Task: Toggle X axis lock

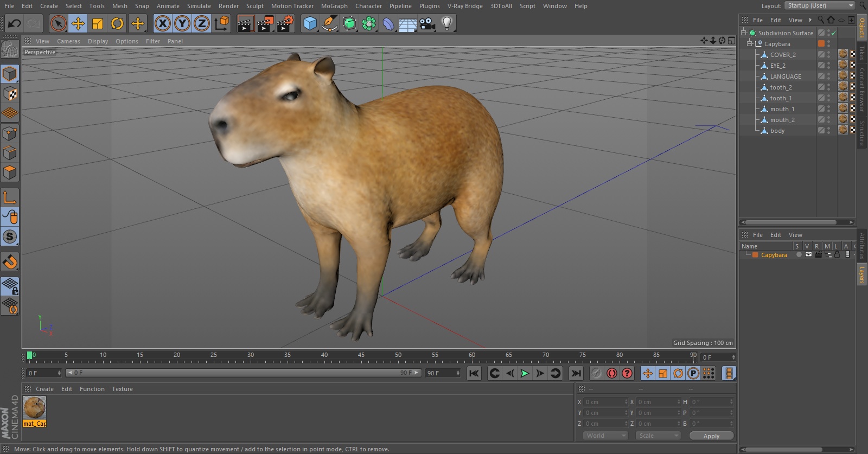Action: click(x=162, y=23)
